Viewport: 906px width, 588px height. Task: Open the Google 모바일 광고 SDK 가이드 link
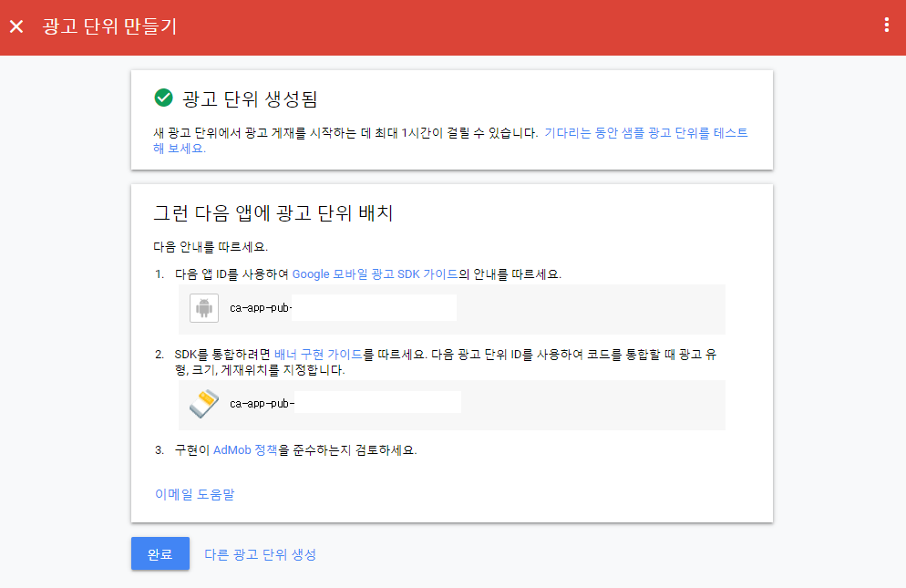tap(375, 274)
